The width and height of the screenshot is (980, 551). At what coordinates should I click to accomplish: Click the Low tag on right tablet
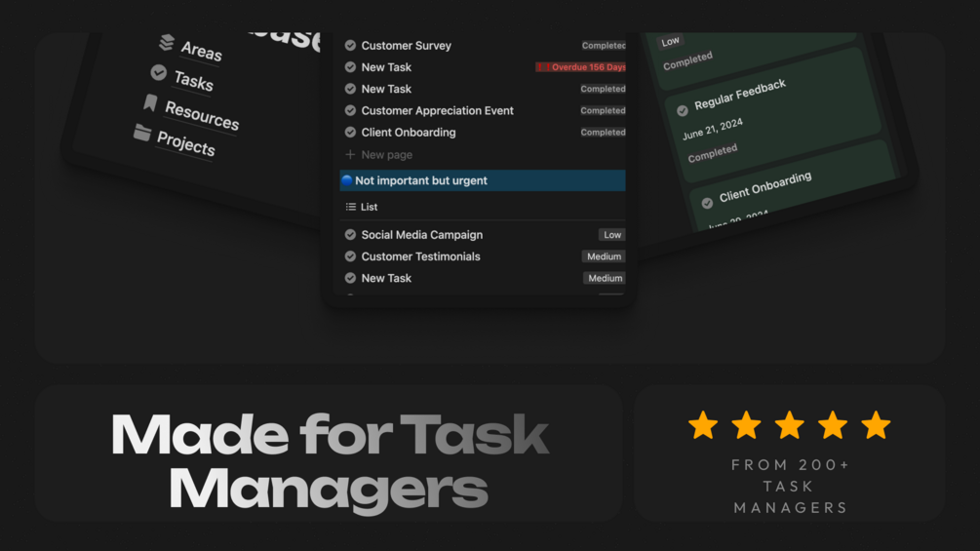[670, 42]
